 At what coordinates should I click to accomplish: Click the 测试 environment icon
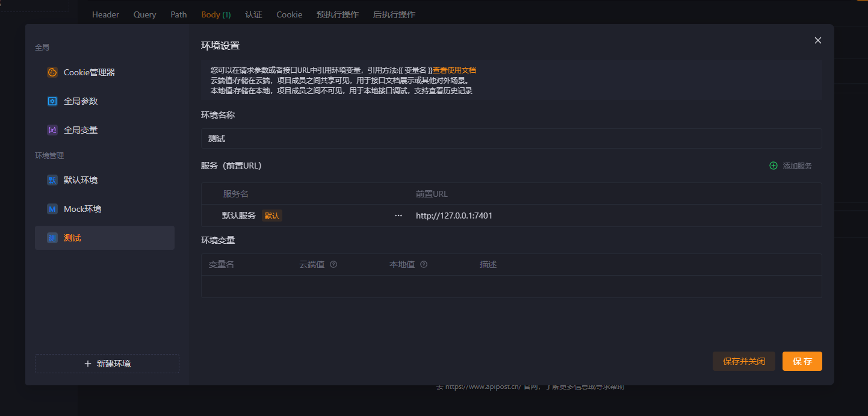point(52,238)
